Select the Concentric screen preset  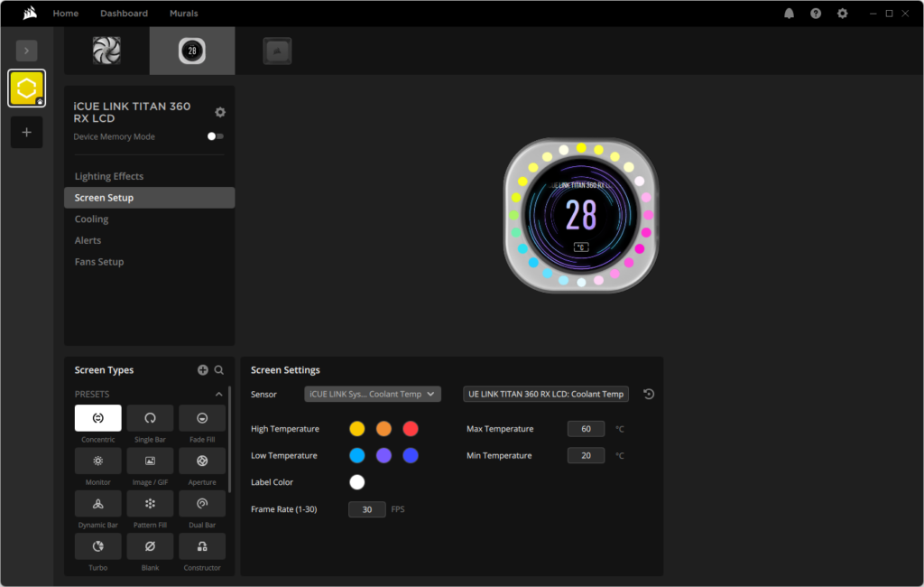tap(97, 418)
